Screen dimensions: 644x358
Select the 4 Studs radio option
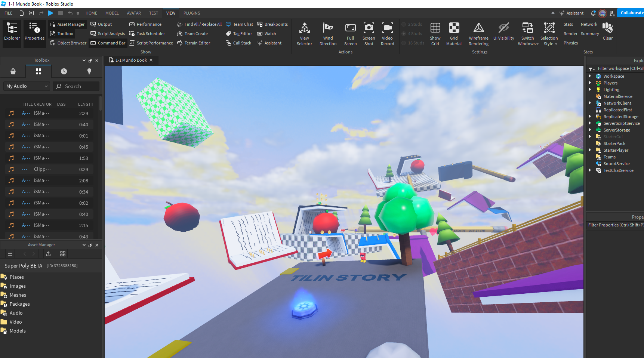coord(404,34)
